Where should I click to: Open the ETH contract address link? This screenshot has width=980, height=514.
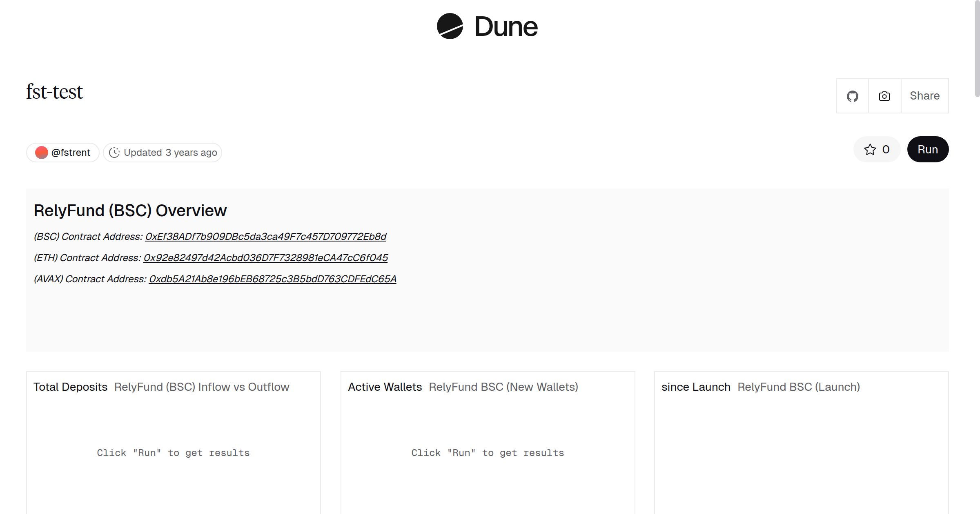tap(265, 258)
